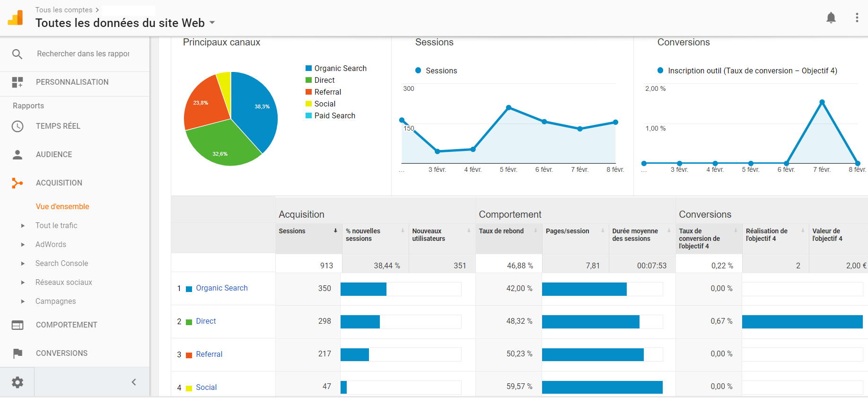Open the notifications bell
Image resolution: width=868 pixels, height=398 pixels.
point(831,18)
